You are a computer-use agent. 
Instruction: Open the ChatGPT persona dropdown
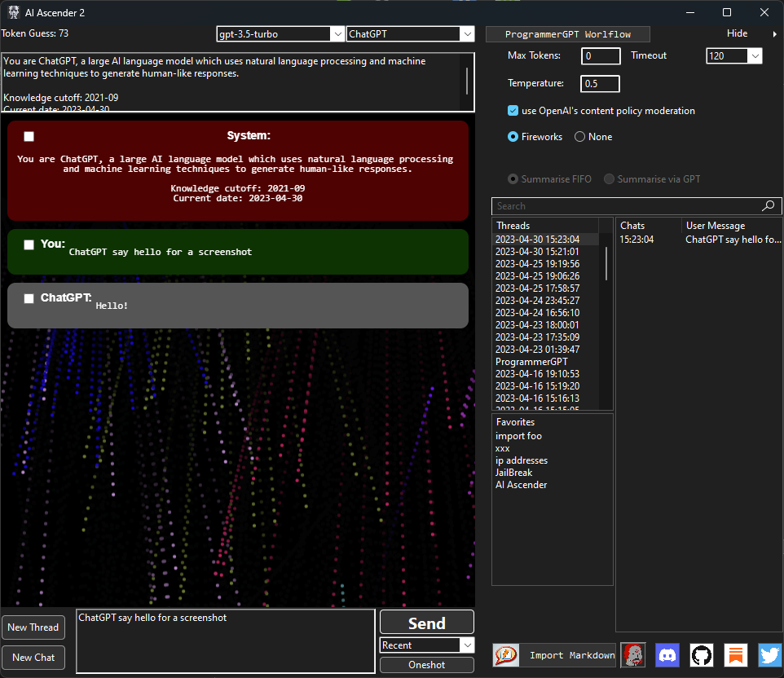pos(466,34)
